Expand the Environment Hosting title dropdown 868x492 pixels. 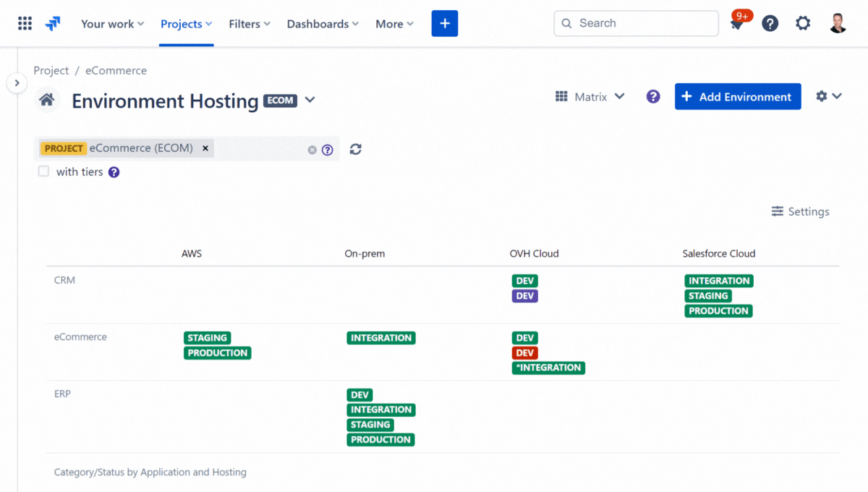point(310,100)
